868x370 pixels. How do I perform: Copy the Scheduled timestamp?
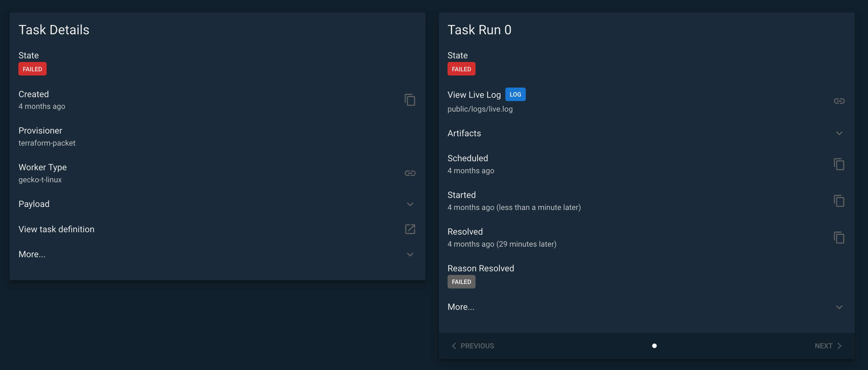click(x=839, y=164)
